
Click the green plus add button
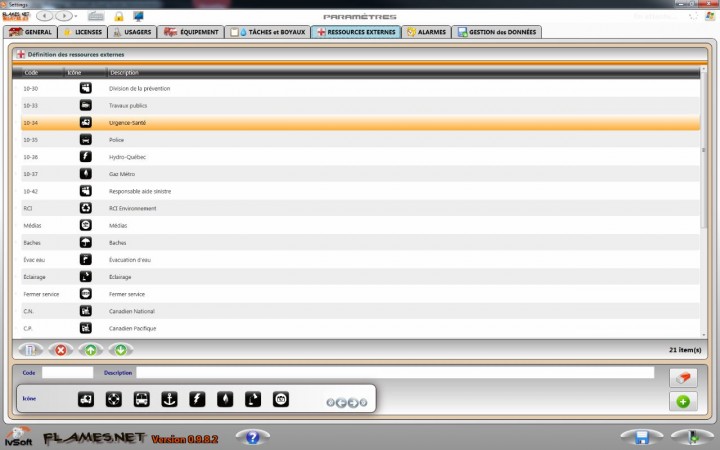click(x=683, y=401)
